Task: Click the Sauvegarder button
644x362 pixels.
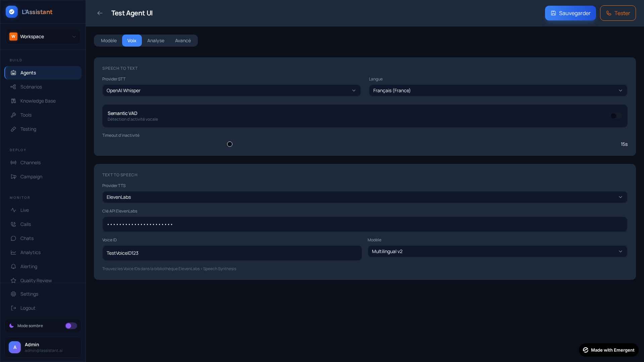Action: coord(570,13)
